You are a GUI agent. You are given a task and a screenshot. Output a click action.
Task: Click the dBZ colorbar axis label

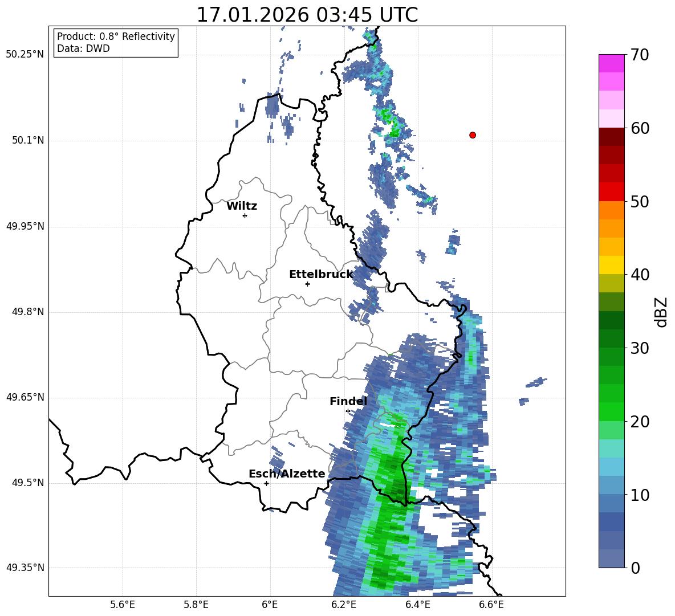click(x=661, y=312)
